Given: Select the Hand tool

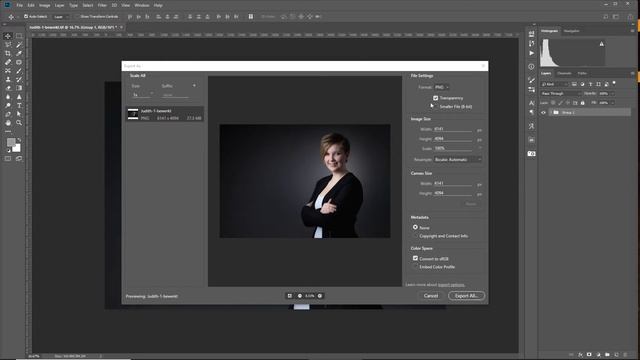Looking at the screenshot, I should pos(8,122).
